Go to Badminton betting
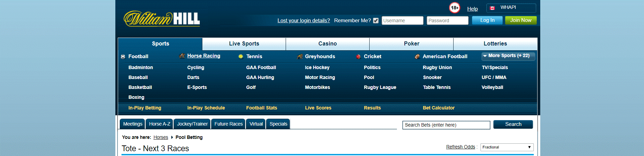Screen dimensions: 644x156 [141, 67]
